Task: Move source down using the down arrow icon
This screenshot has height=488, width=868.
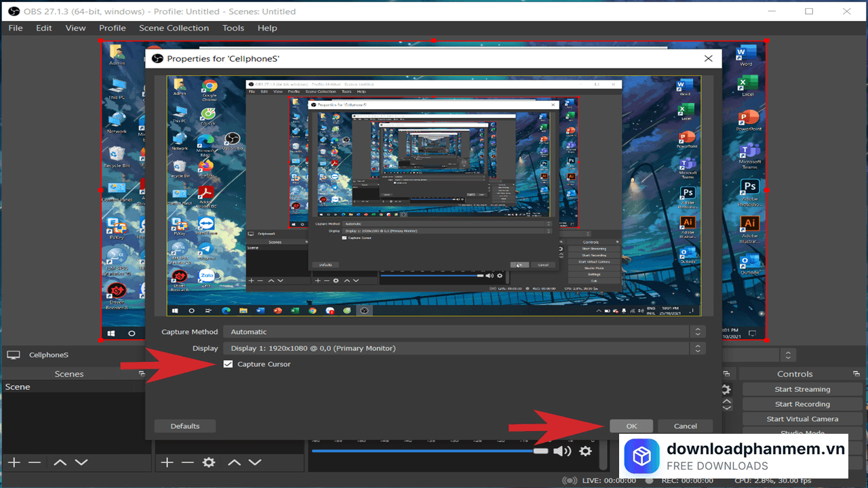Action: [256, 462]
